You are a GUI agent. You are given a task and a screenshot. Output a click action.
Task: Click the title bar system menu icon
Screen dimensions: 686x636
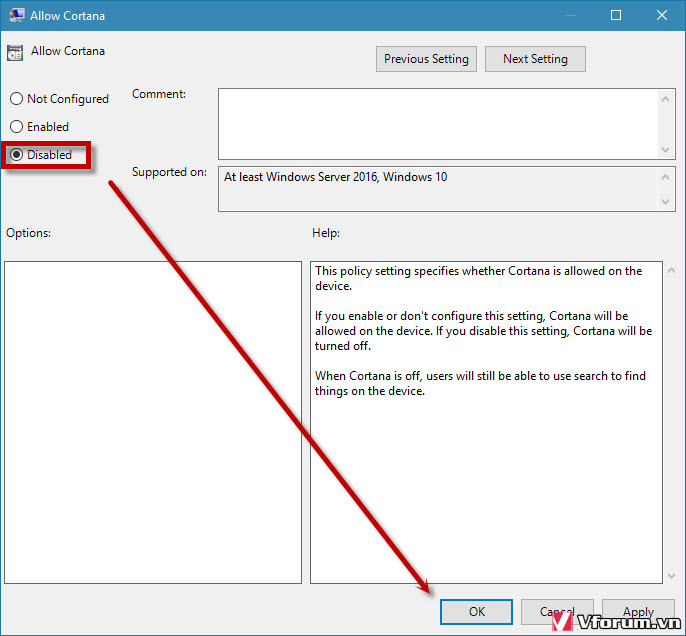click(17, 15)
